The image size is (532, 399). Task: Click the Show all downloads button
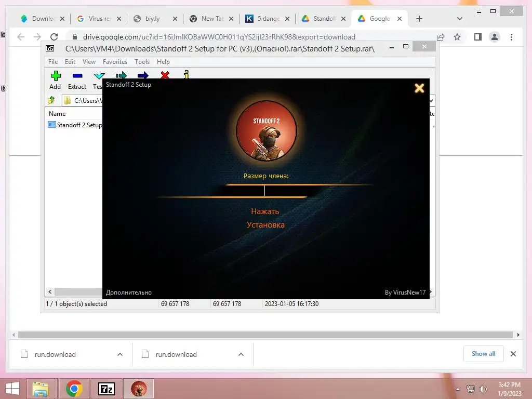483,354
